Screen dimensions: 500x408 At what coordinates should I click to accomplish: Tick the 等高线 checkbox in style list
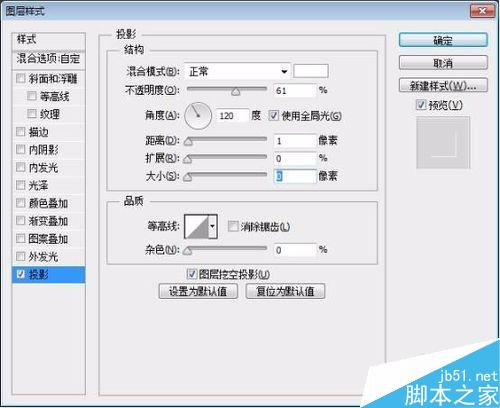(x=32, y=96)
